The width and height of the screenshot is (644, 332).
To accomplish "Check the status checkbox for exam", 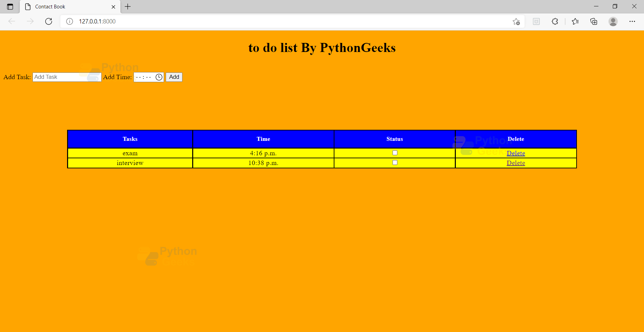I will coord(395,153).
